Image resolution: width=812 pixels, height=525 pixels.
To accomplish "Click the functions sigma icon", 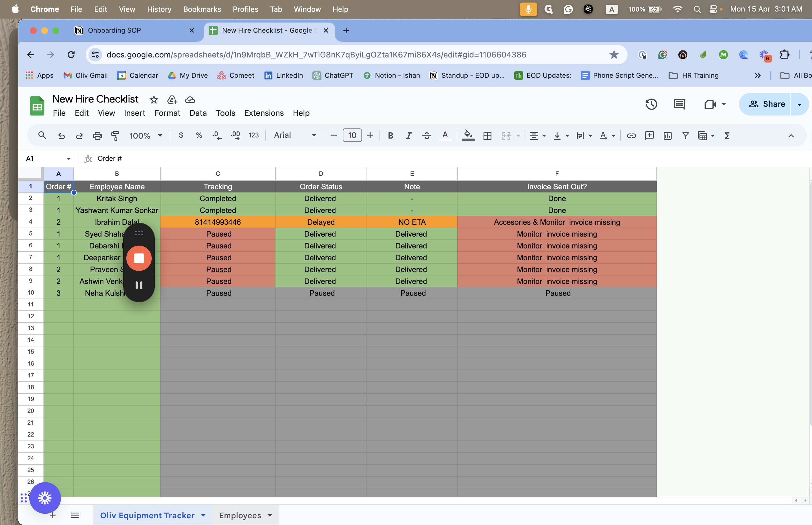I will point(727,136).
